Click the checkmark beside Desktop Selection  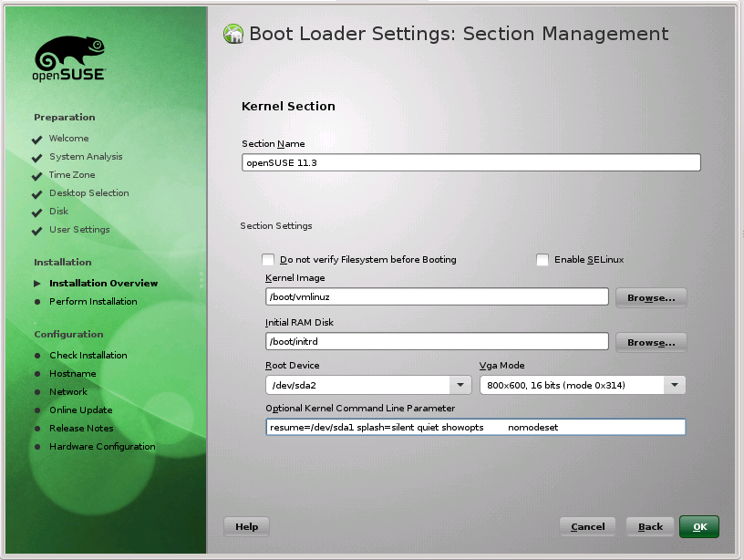(37, 194)
